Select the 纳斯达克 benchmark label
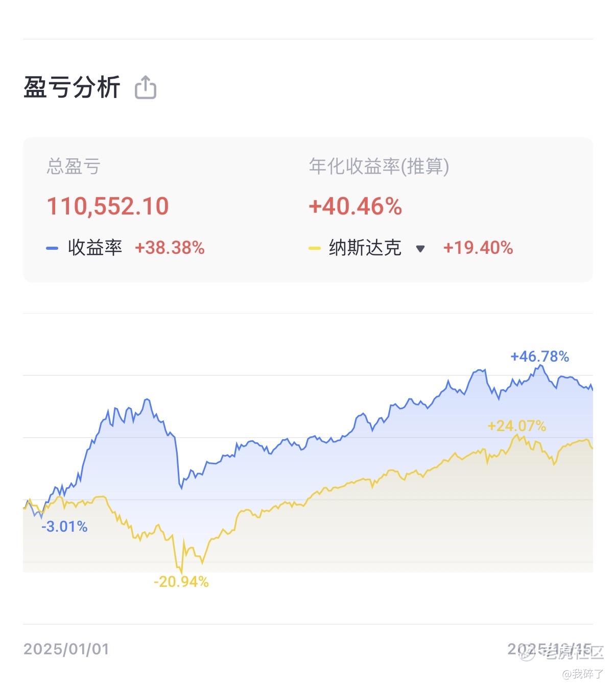 [x=365, y=248]
